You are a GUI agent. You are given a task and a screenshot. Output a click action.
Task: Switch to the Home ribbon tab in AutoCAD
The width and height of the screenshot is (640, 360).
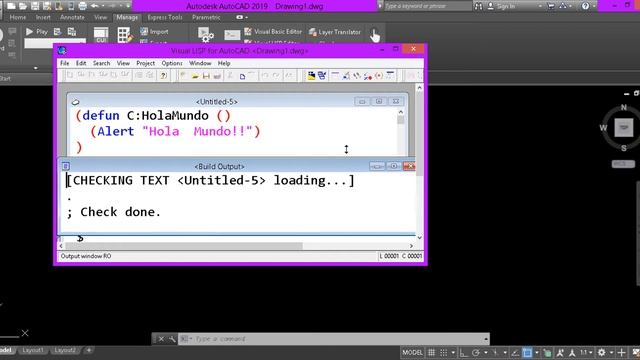click(18, 17)
